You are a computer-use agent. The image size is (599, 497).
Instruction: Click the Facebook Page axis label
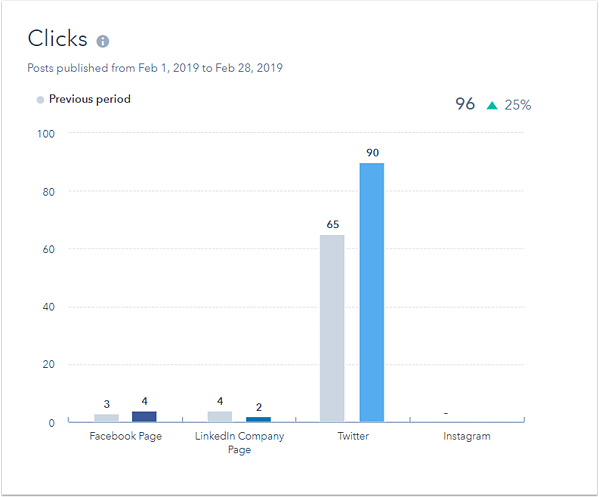click(126, 436)
